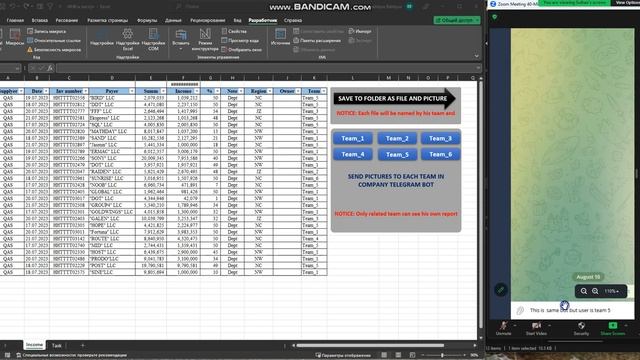Click Импорт in the XML group
640x360 pixels.
tap(360, 31)
